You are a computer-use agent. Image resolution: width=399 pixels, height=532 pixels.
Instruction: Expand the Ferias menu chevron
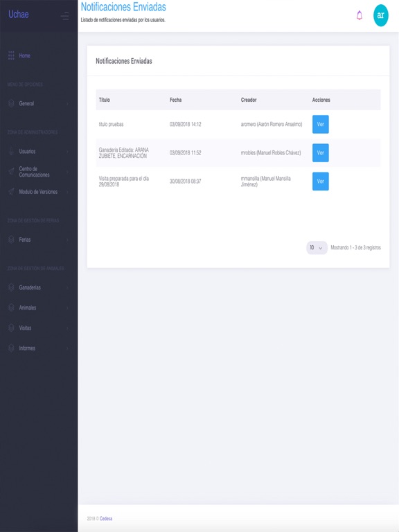67,240
